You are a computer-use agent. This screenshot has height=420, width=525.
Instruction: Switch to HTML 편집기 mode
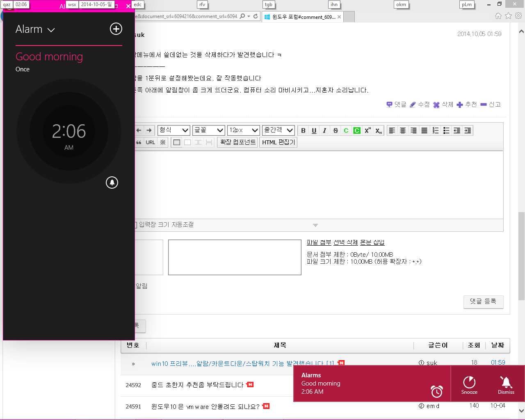click(x=278, y=142)
